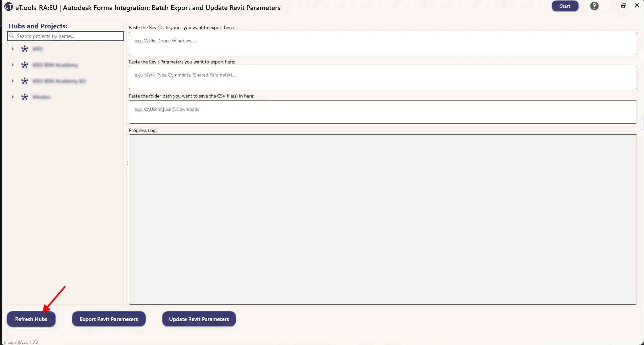Select the hub icon of the second hub
644x345 pixels.
25,65
